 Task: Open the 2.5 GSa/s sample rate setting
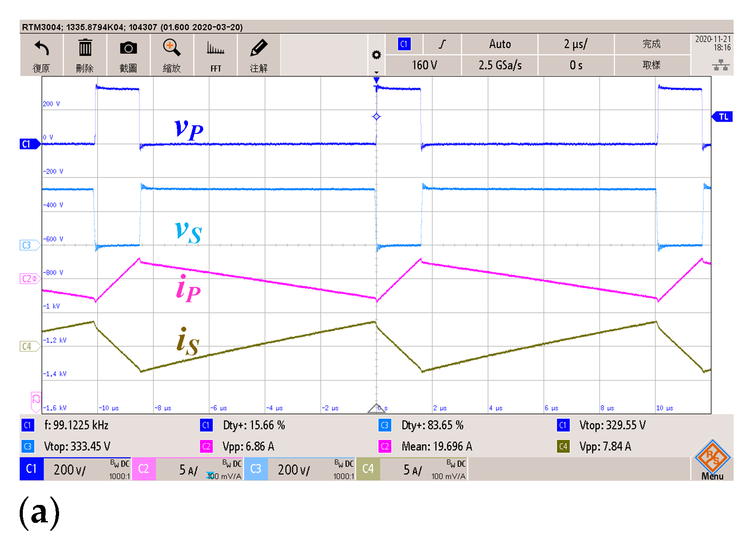point(500,65)
